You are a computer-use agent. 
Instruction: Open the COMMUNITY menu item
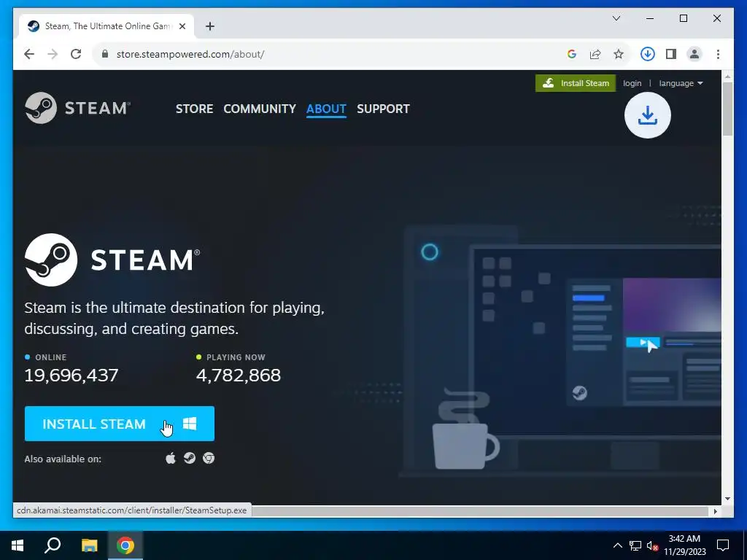tap(260, 109)
